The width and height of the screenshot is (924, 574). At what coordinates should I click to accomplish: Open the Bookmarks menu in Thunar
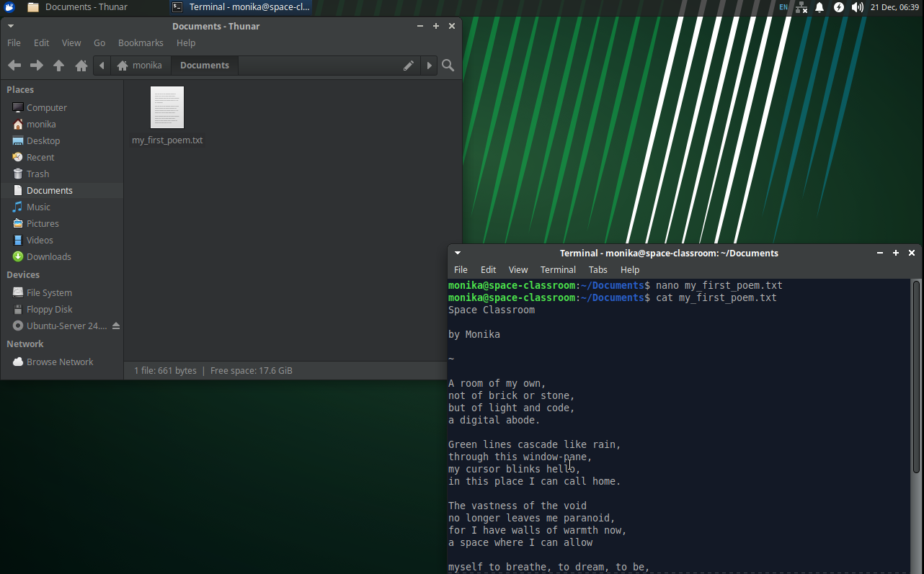click(x=141, y=43)
